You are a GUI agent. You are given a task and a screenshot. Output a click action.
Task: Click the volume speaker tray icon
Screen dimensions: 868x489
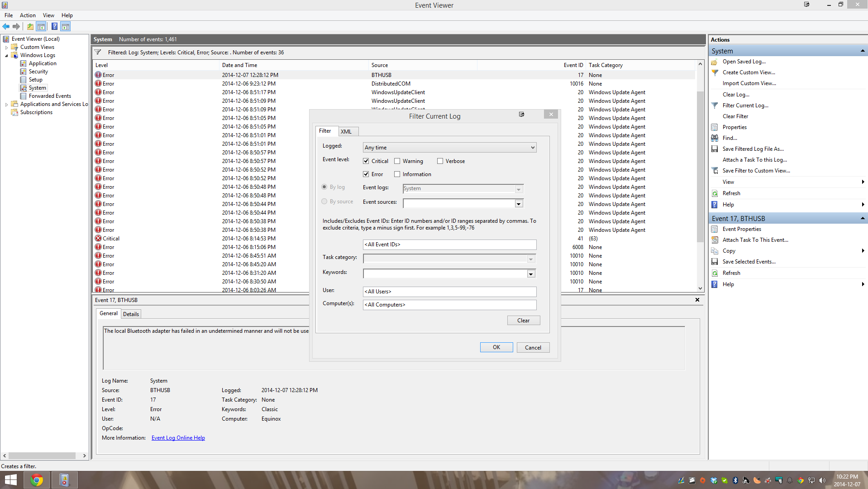(x=822, y=480)
